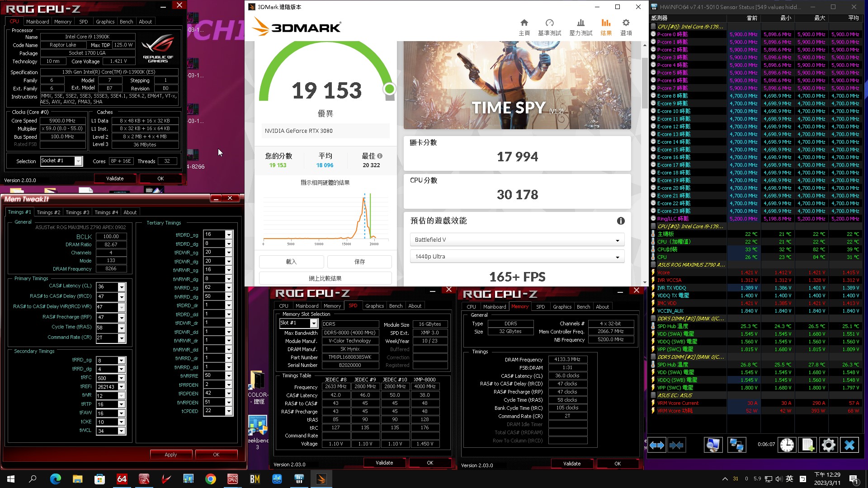
Task: Click the volume speaker tray icon
Action: pyautogui.click(x=778, y=479)
